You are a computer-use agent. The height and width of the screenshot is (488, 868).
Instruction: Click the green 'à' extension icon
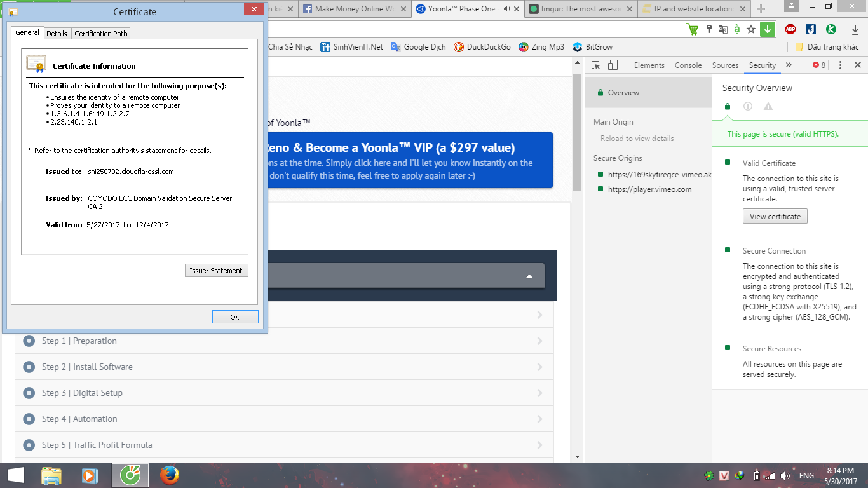click(737, 29)
